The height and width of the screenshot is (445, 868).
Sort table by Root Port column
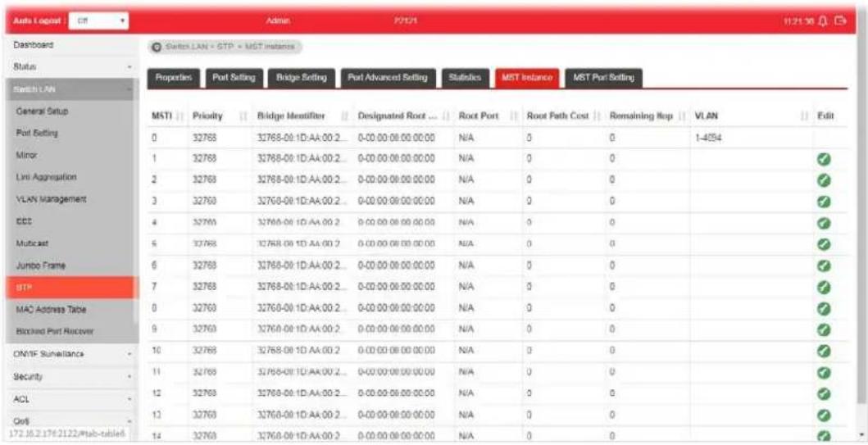point(487,116)
